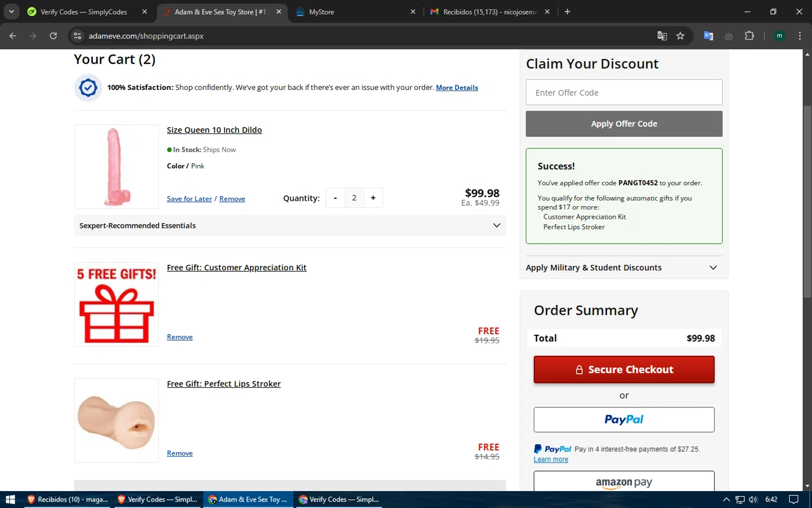812x508 pixels.
Task: Decrease quantity with minus button
Action: tap(336, 198)
